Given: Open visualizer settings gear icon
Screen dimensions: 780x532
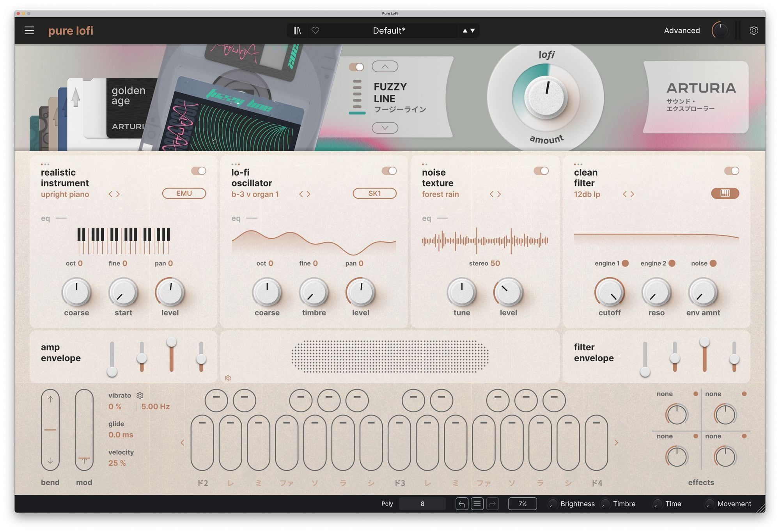Looking at the screenshot, I should [x=228, y=378].
